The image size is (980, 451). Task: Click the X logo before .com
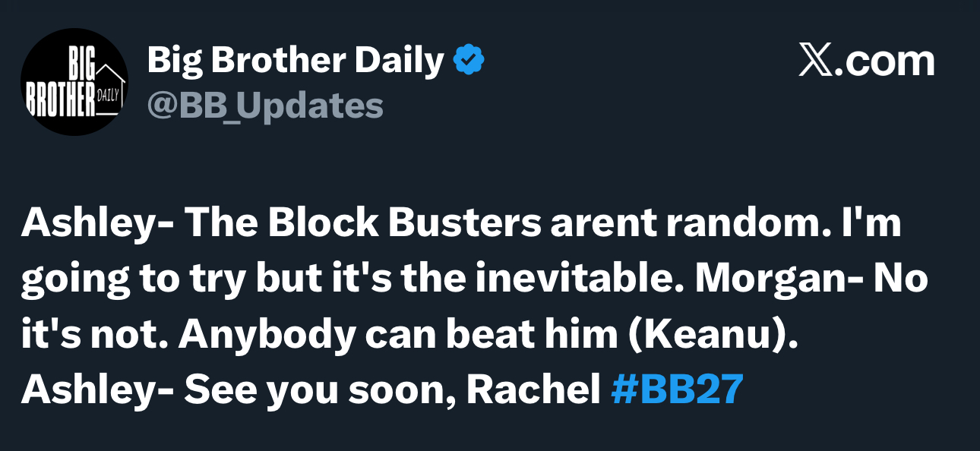click(x=816, y=61)
